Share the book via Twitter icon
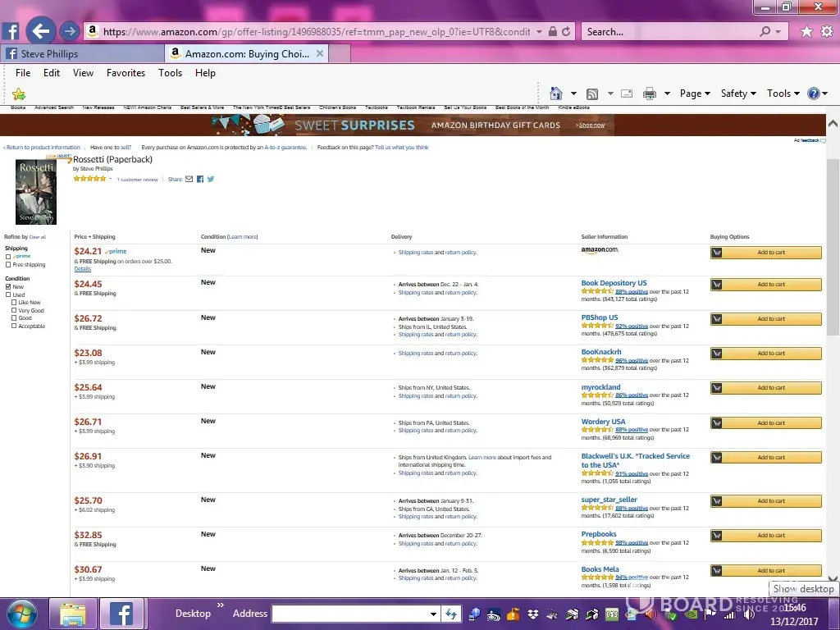Viewport: 840px width, 630px height. [x=211, y=179]
